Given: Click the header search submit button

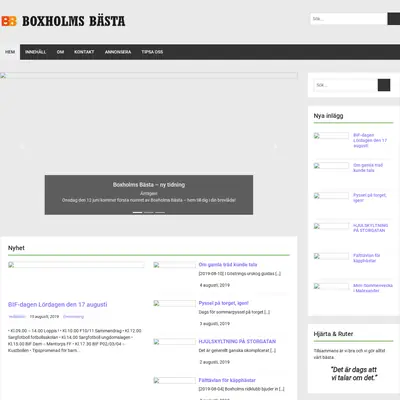Looking at the screenshot, I should coord(394,19).
